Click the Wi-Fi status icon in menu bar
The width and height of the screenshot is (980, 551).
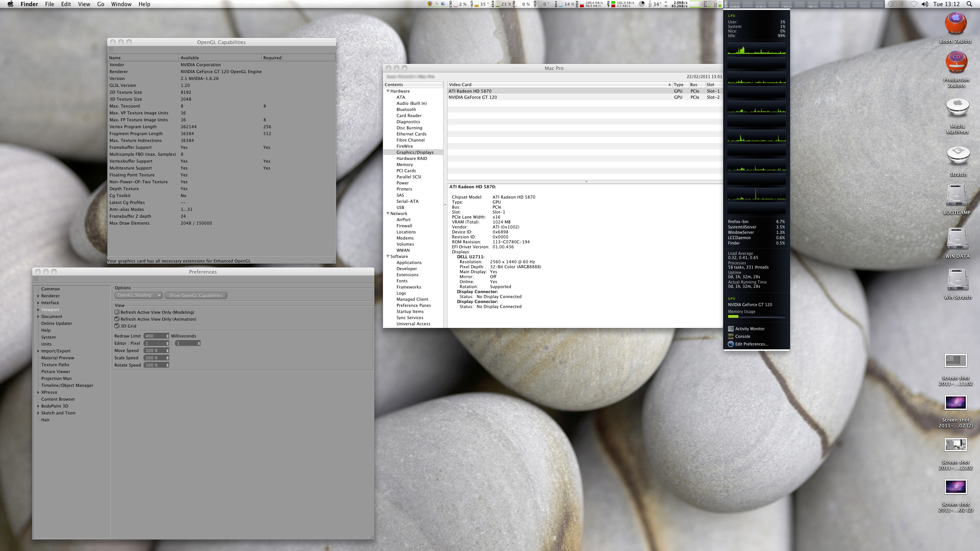point(913,4)
